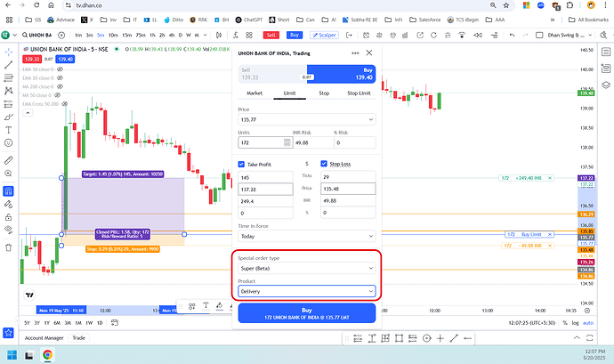Click the trash icon to remove drawings
This screenshot has height=364, width=614.
[x=8, y=247]
